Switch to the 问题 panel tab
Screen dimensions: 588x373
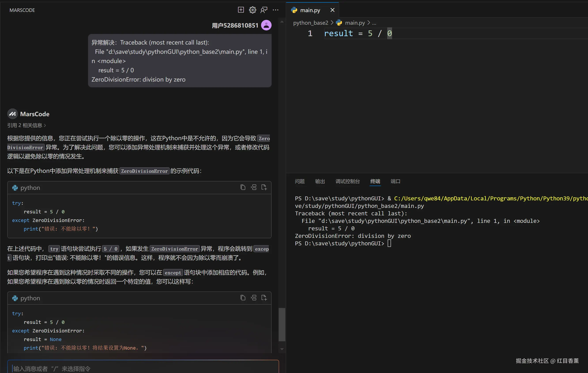(300, 181)
